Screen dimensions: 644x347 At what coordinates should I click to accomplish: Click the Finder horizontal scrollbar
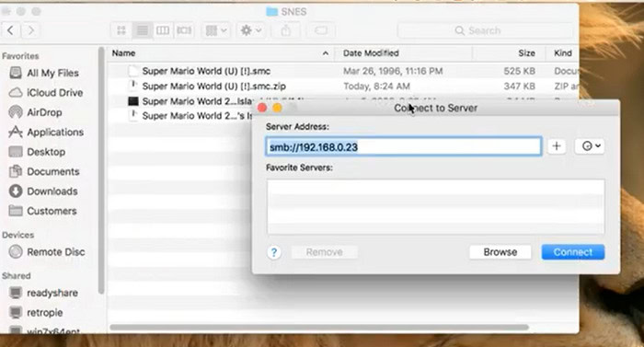pos(319,328)
